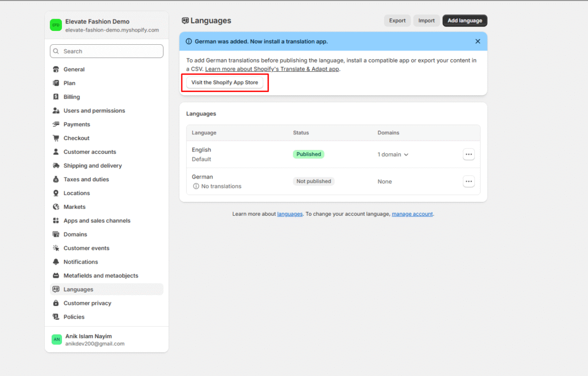The image size is (588, 376).
Task: Click the Languages icon in sidebar
Action: click(x=56, y=289)
